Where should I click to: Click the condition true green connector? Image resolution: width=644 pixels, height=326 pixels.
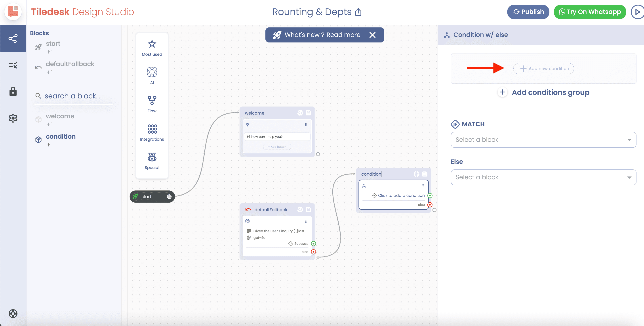[x=430, y=195]
